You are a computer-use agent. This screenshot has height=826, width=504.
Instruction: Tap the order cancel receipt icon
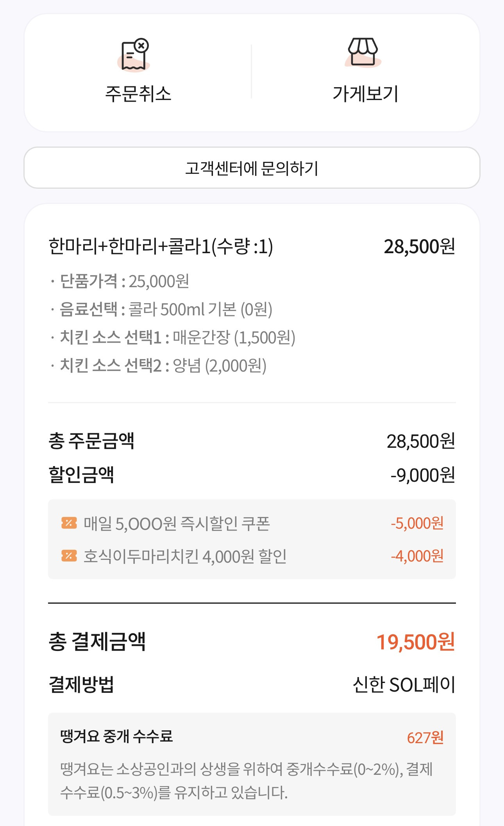[x=134, y=55]
